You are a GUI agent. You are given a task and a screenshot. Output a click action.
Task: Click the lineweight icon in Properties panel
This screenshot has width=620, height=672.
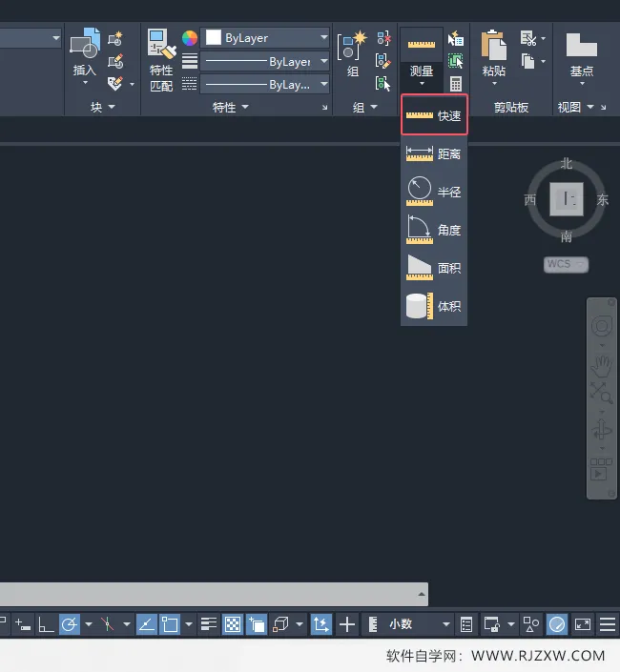pyautogui.click(x=190, y=61)
